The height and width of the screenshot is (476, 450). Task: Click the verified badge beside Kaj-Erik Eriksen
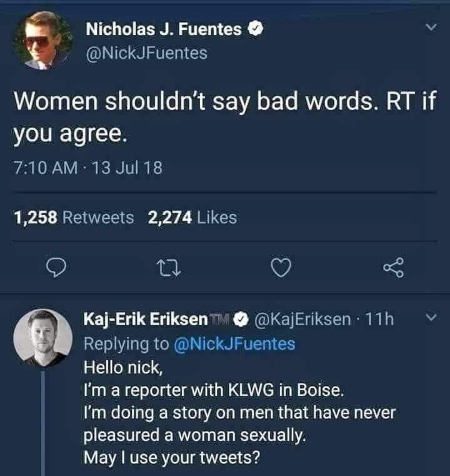[x=239, y=320]
